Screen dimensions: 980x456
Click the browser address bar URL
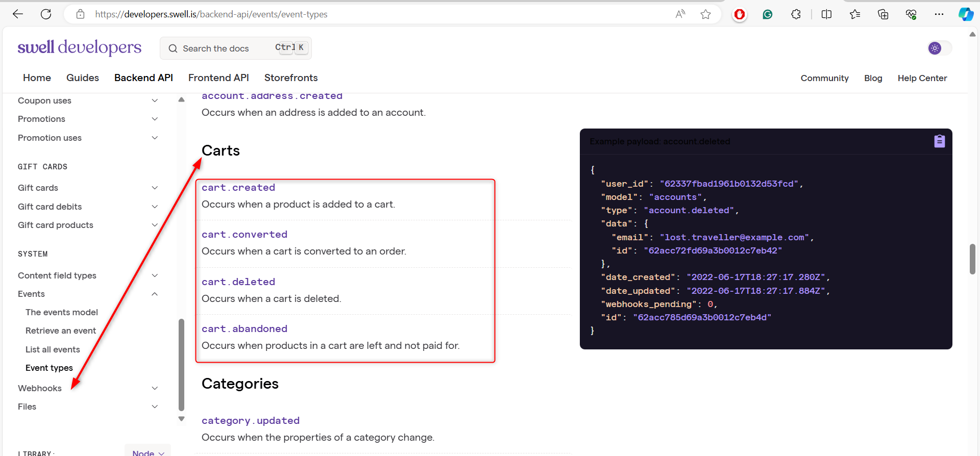point(211,14)
